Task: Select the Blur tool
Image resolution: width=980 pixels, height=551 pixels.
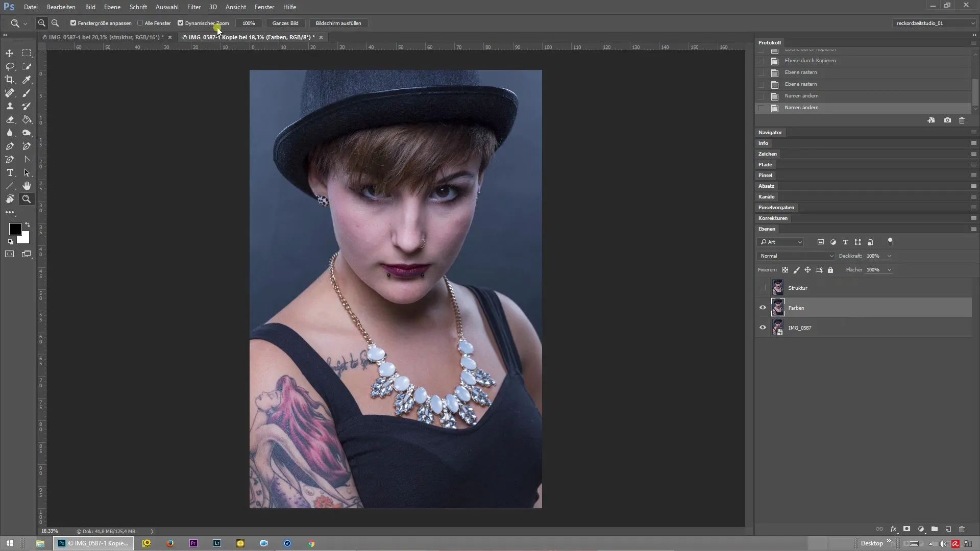Action: click(10, 133)
